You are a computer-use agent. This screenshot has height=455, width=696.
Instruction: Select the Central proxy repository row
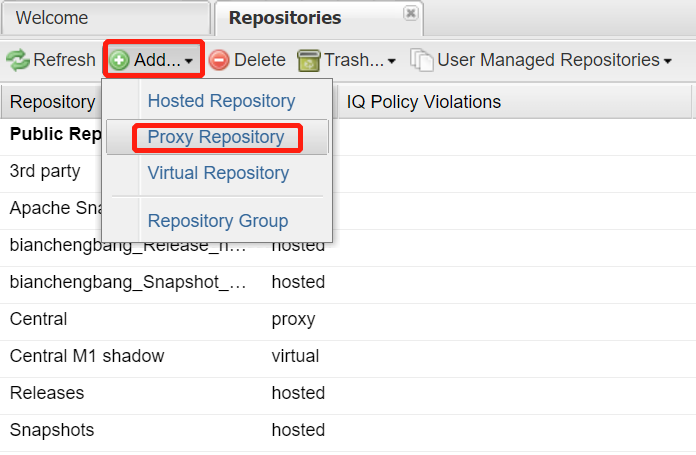[x=38, y=320]
